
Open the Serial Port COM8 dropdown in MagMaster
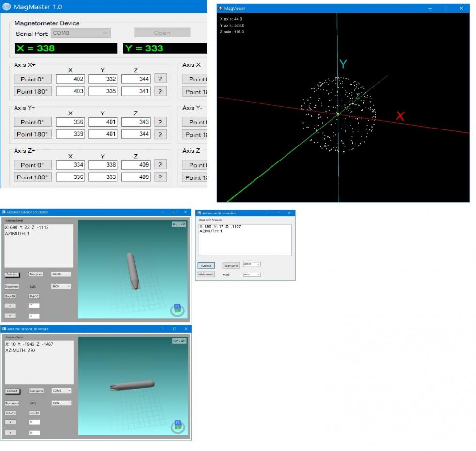pyautogui.click(x=80, y=33)
